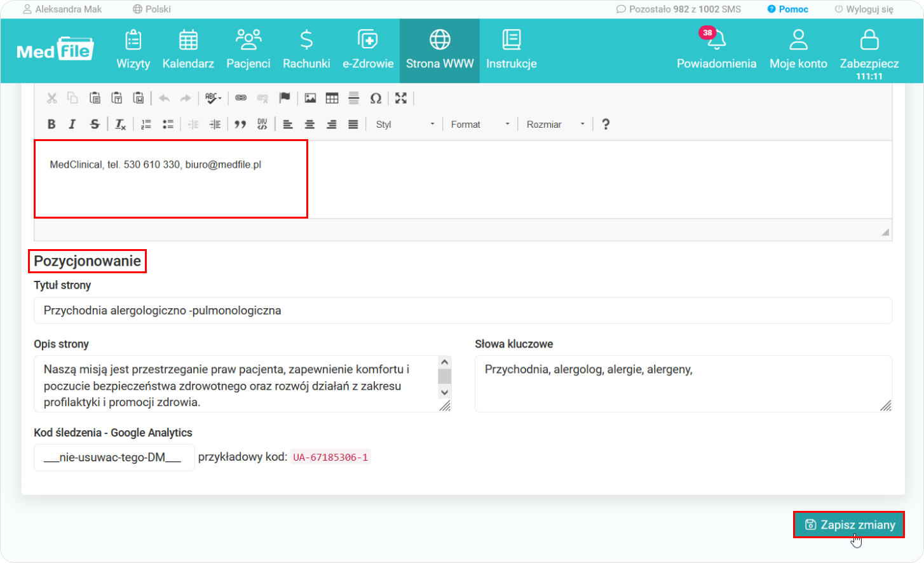
Task: Toggle the bulleted list
Action: pyautogui.click(x=168, y=125)
